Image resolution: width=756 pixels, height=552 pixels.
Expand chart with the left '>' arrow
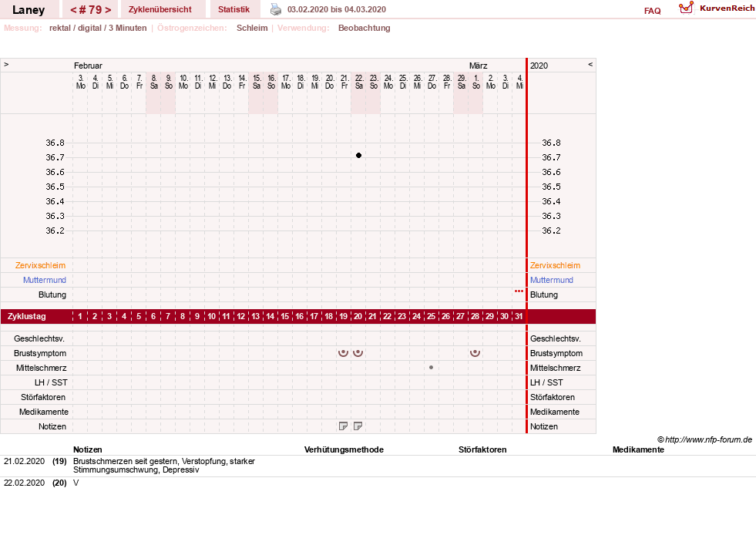point(6,64)
